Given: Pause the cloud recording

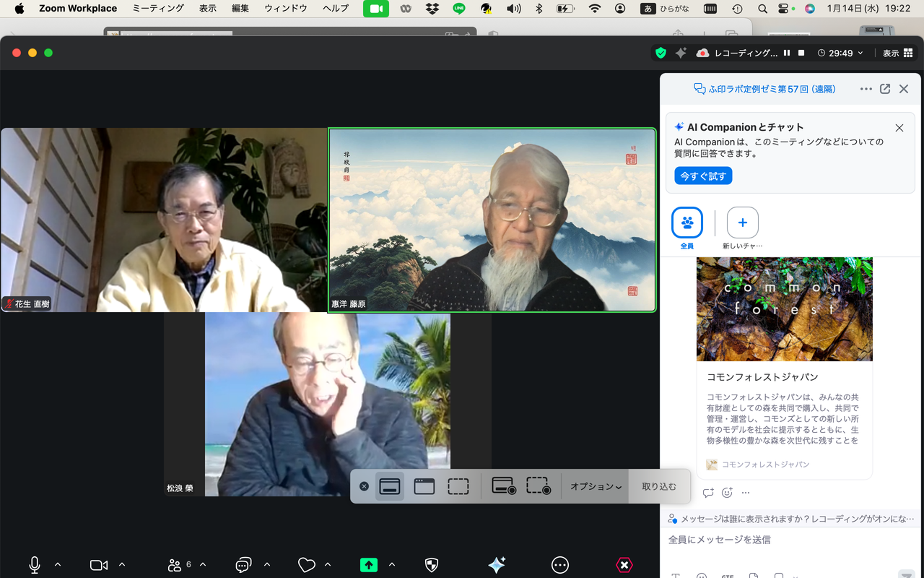Looking at the screenshot, I should tap(787, 53).
